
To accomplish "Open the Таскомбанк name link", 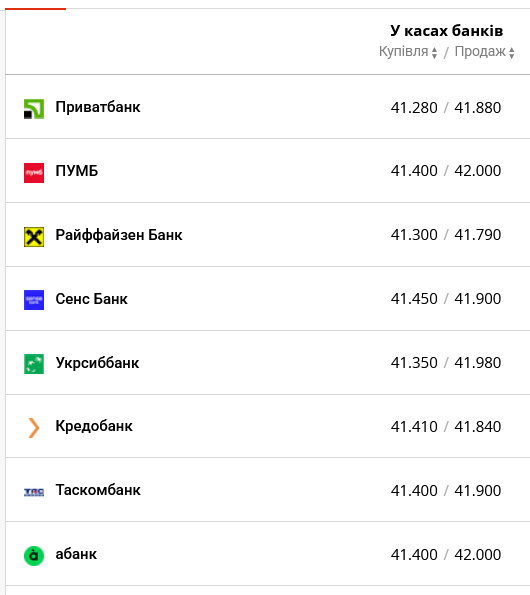I will coord(98,490).
